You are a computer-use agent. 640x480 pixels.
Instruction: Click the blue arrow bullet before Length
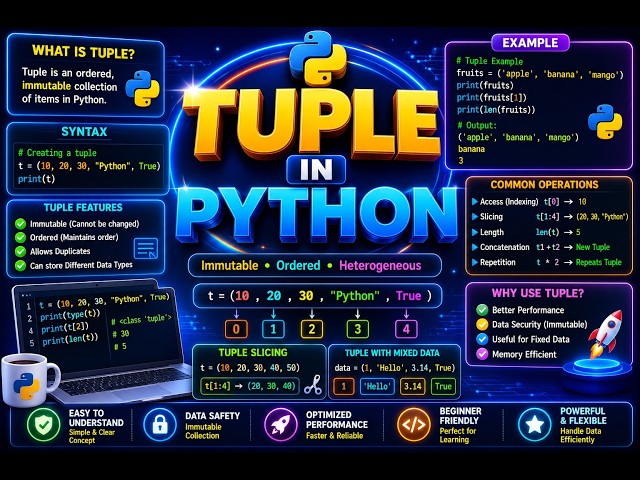475,232
